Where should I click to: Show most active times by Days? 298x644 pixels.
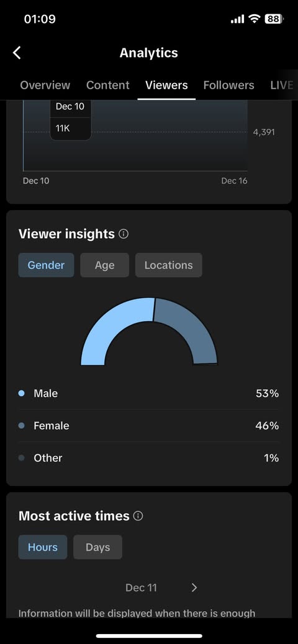pyautogui.click(x=97, y=547)
